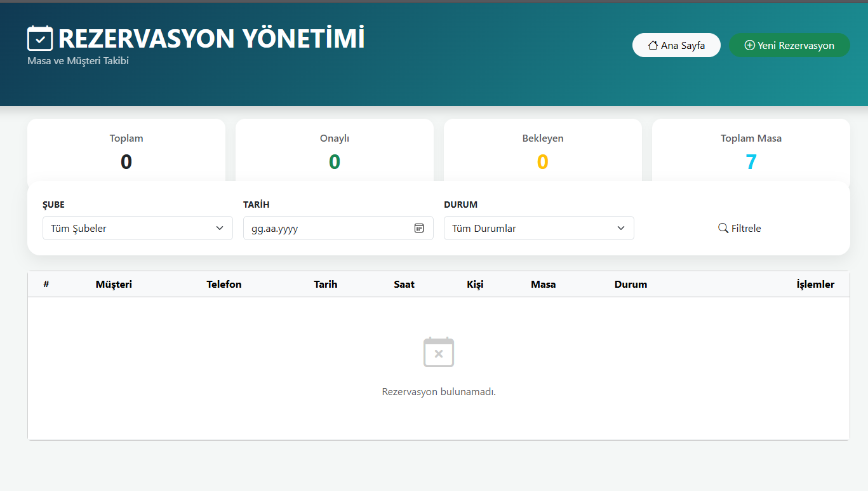Image resolution: width=868 pixels, height=491 pixels.
Task: Open the Tüm Şubeler branch selector
Action: coord(137,227)
